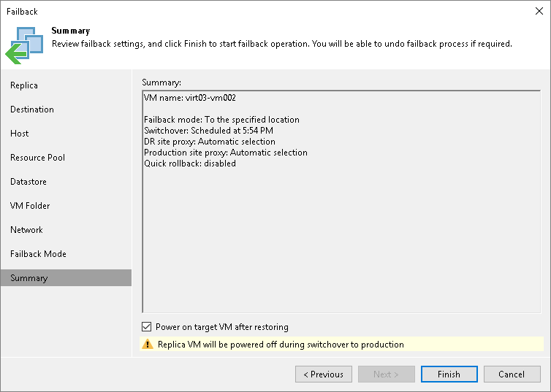This screenshot has height=392, width=551.
Task: Toggle Power on target VM after restoring
Action: coord(148,327)
